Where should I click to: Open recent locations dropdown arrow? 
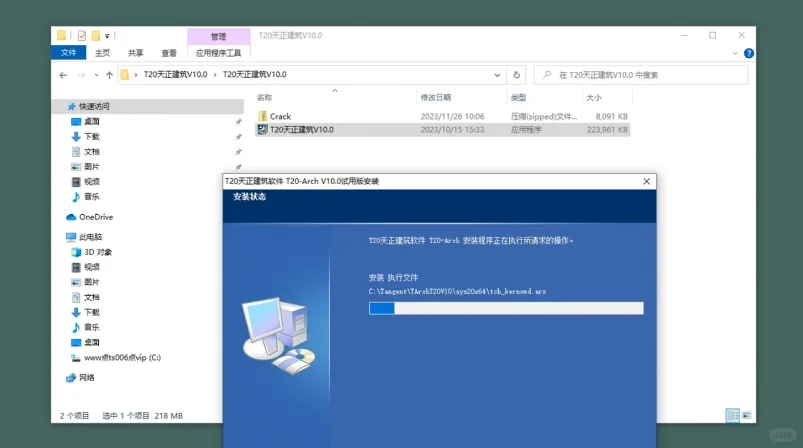96,75
